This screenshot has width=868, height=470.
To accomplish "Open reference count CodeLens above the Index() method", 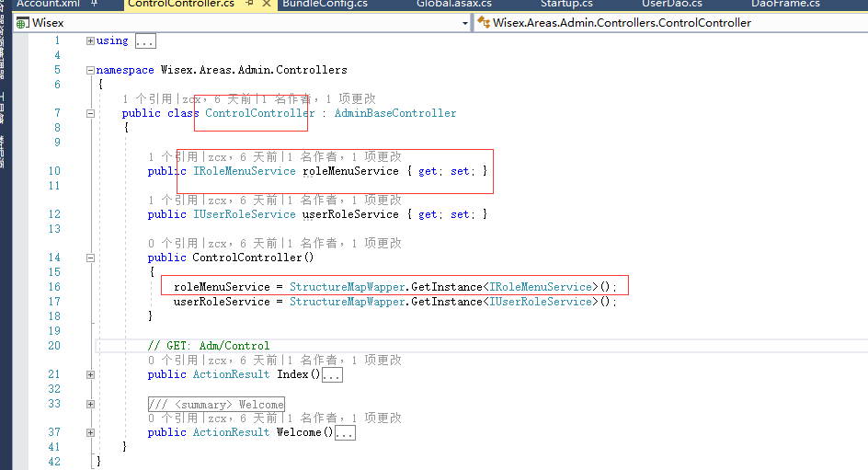I will coord(173,361).
